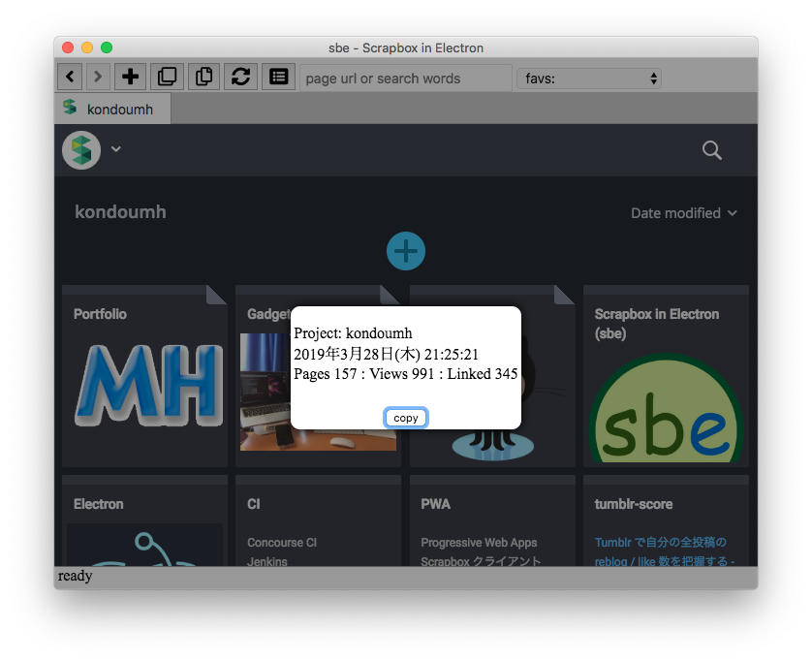Open the Gadget page card
The width and height of the screenshot is (812, 661).
(263, 376)
